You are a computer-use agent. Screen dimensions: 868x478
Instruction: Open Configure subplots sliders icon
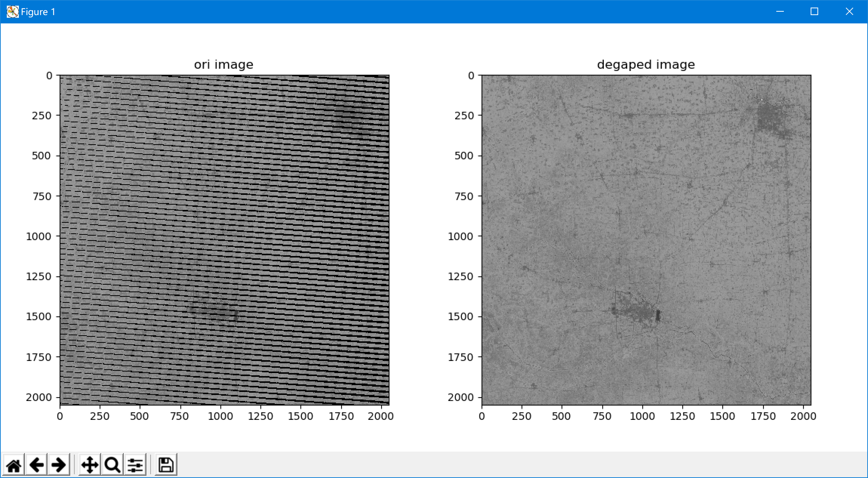(135, 465)
